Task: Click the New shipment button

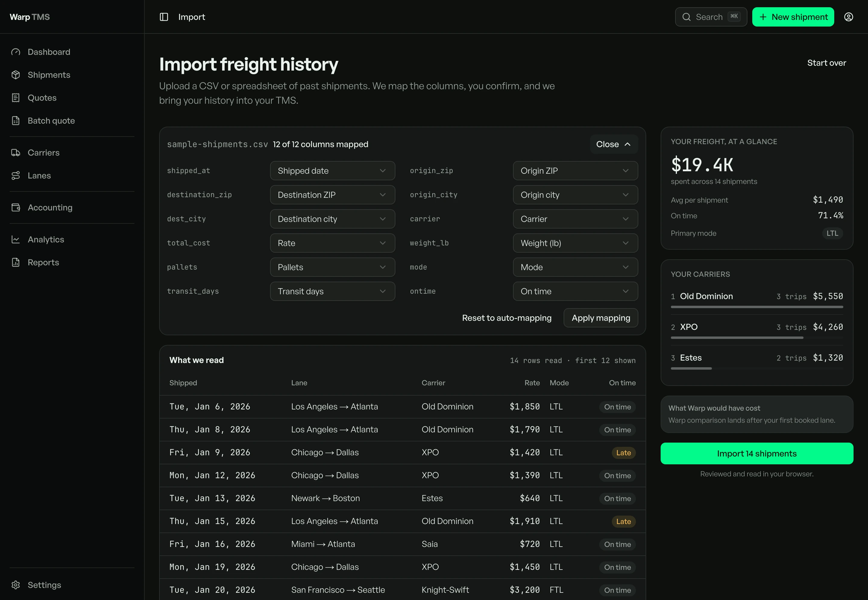Action: pos(793,17)
